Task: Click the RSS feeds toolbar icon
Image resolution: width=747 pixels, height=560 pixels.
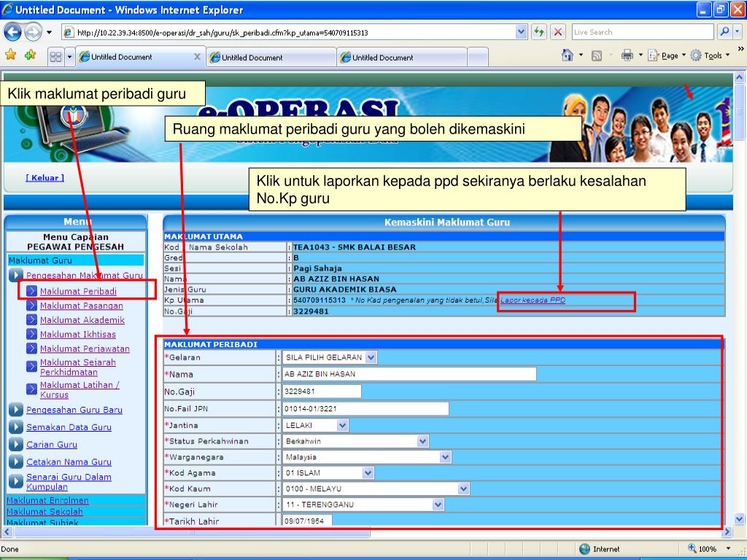Action: coord(597,55)
